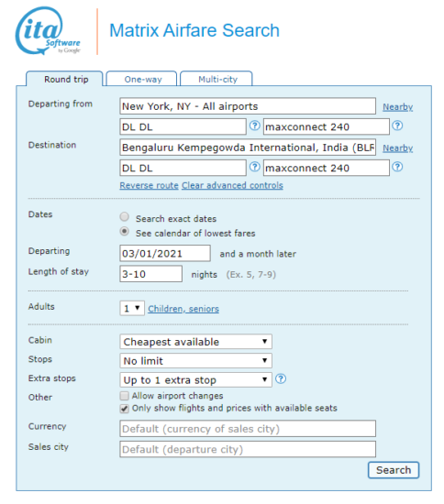Click the Departing date input field
This screenshot has height=504, width=444.
click(165, 253)
